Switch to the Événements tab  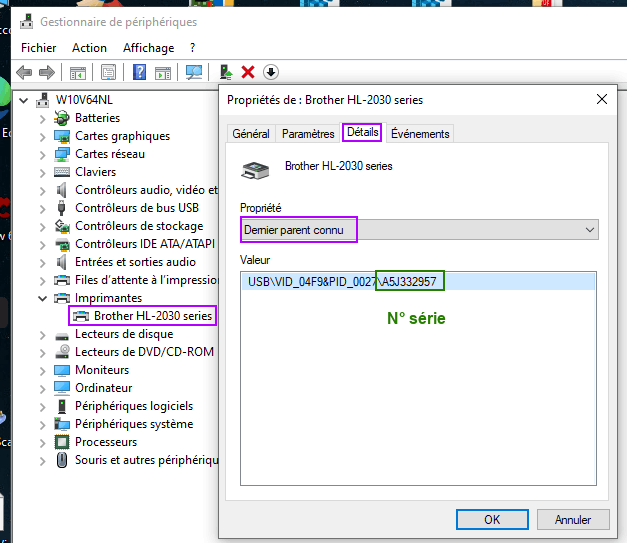[420, 134]
